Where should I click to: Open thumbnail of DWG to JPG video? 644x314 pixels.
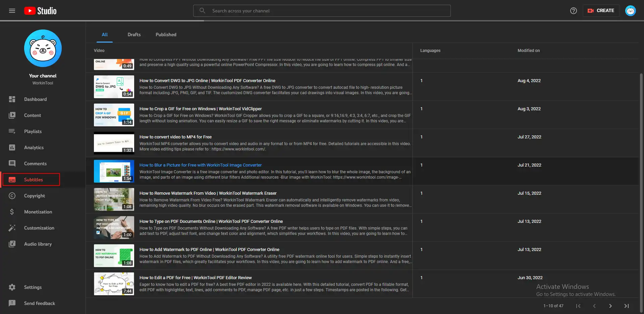coord(114,87)
